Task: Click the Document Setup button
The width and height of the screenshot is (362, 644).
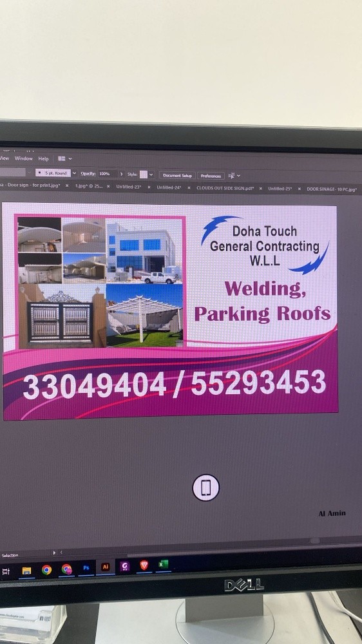Action: (177, 175)
